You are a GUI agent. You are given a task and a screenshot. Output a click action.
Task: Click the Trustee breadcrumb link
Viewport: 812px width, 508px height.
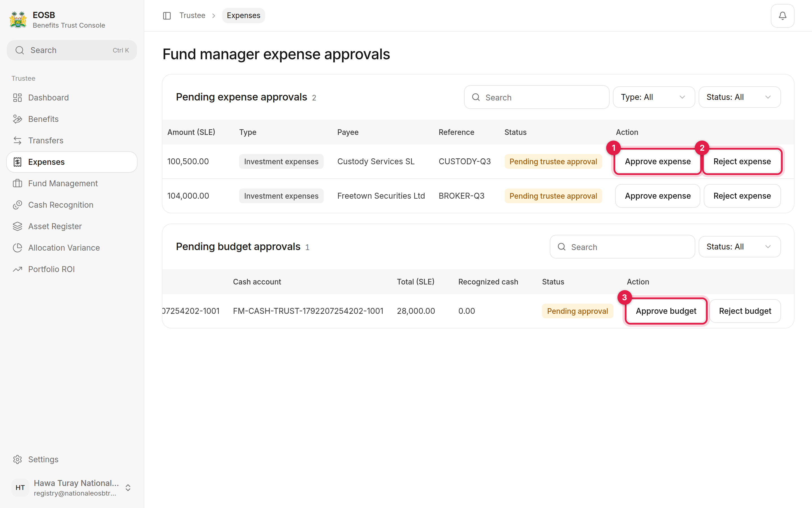192,16
